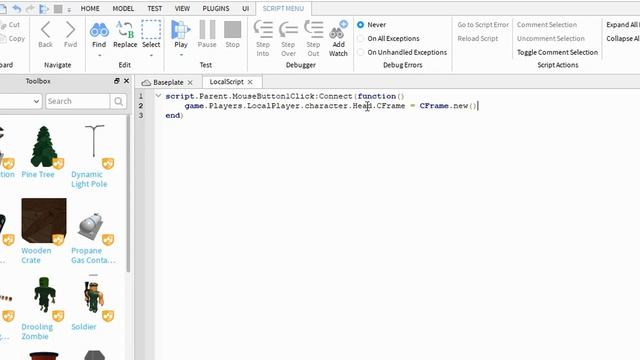Click Comment Selection
Screen dimensions: 640x360
click(x=547, y=24)
